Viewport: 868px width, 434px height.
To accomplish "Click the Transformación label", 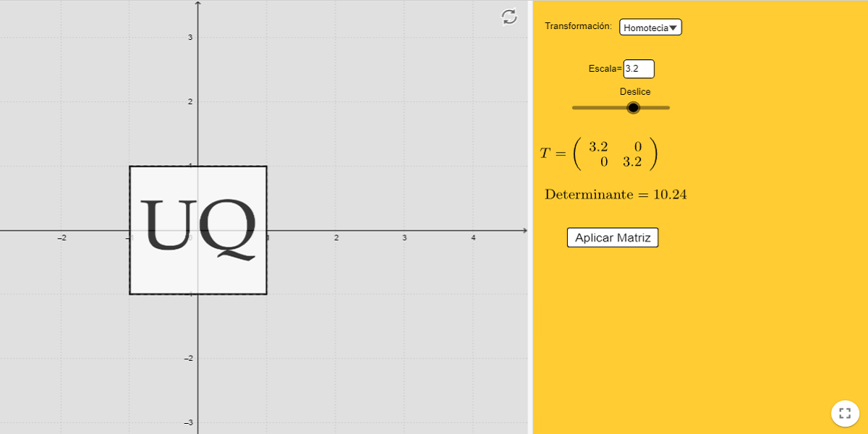I will 578,26.
